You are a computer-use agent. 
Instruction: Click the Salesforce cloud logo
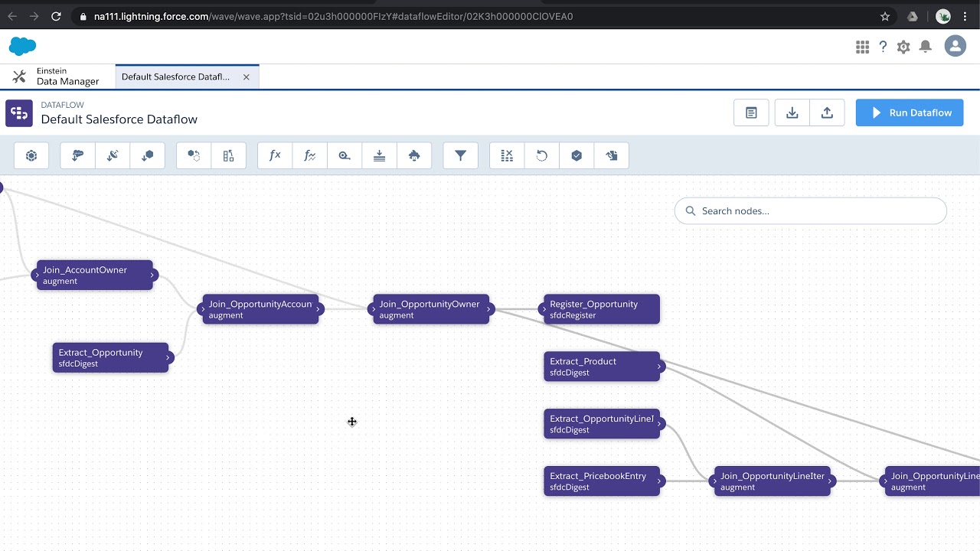[x=22, y=46]
